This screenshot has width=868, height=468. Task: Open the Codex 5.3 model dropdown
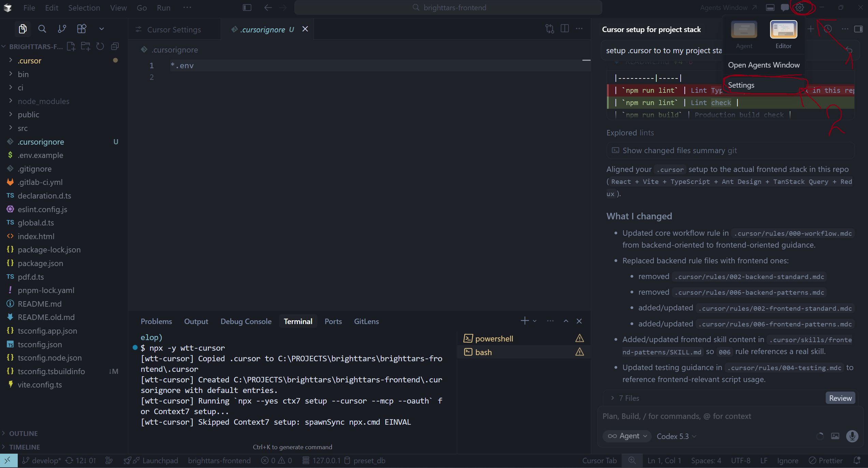point(676,436)
